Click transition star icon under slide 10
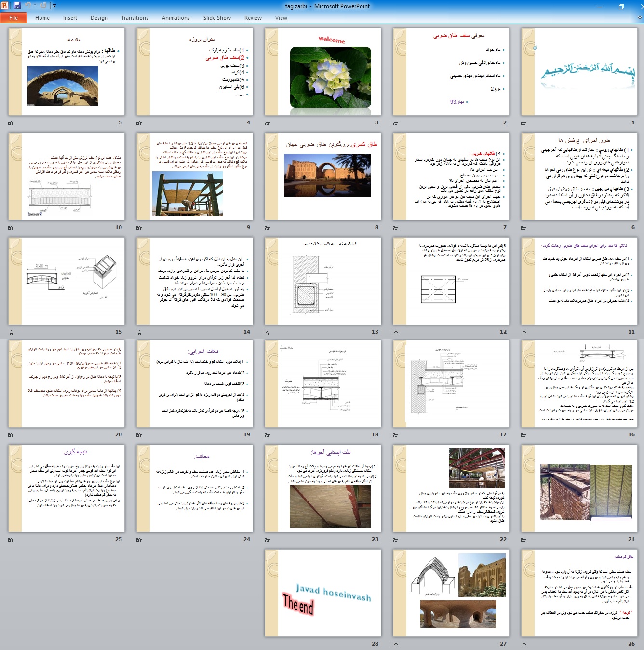 click(x=11, y=228)
